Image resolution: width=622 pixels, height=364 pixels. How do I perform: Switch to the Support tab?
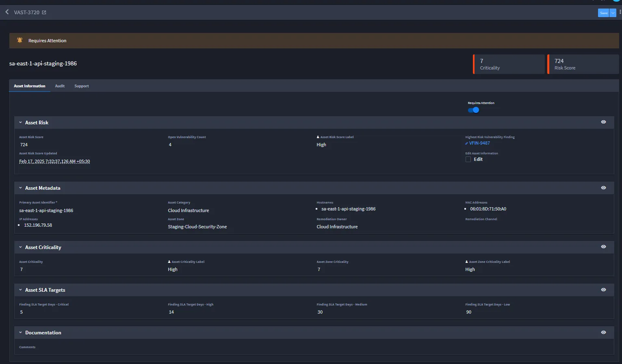click(82, 86)
